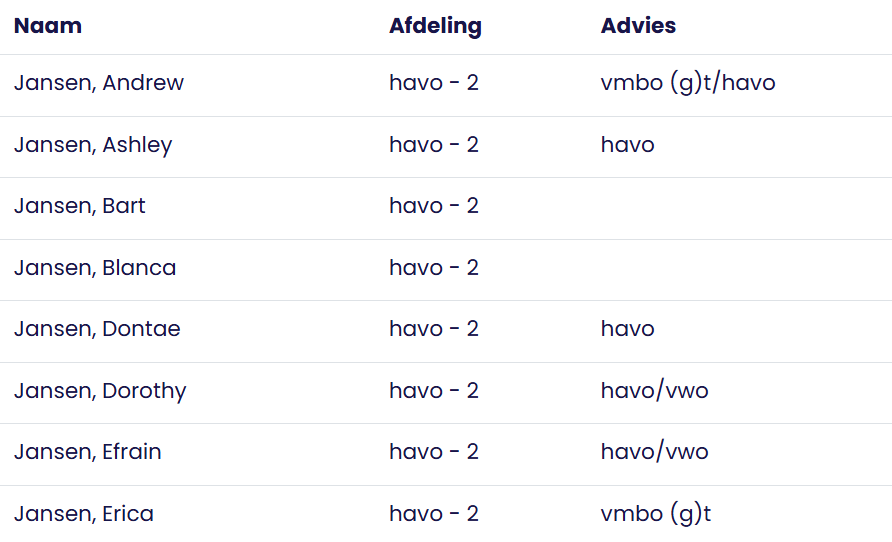This screenshot has width=892, height=542.
Task: Click Dorothy's havo/vwo advies cell
Action: (654, 391)
